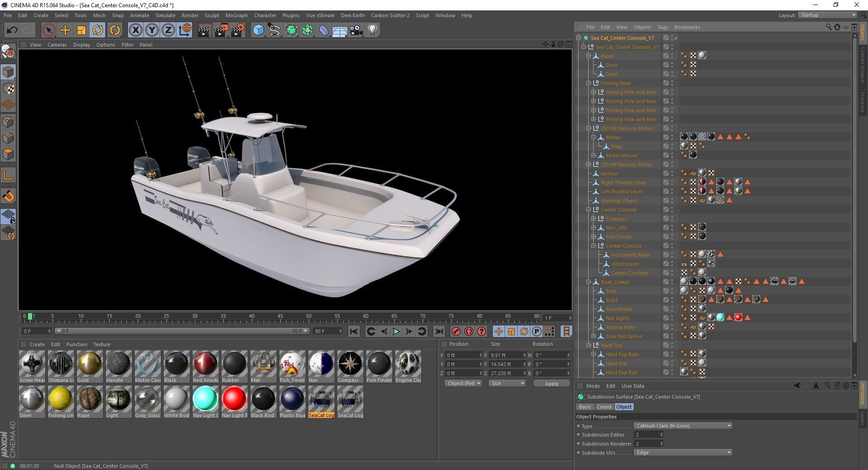Click frame 45 on the timeline

[x=280, y=317]
